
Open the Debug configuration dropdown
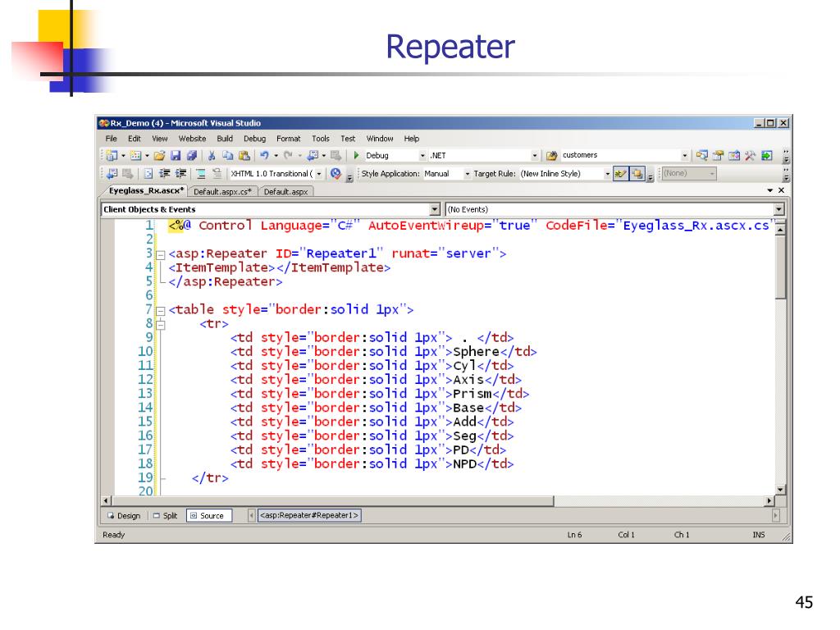[422, 155]
